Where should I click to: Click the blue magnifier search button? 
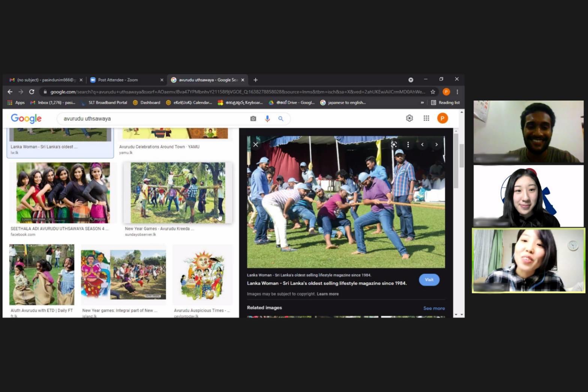pos(281,119)
